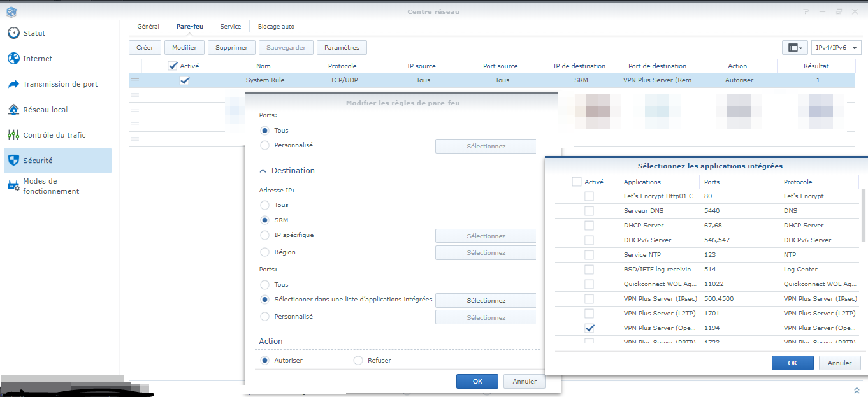
Task: Click the Réseau local house icon
Action: [13, 110]
